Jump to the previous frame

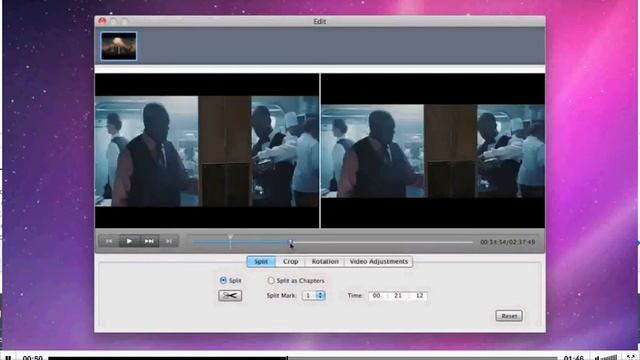tap(109, 241)
